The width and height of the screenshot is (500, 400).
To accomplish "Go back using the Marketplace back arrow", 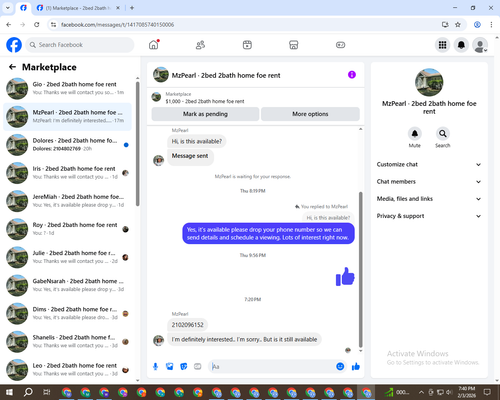I will [12, 67].
